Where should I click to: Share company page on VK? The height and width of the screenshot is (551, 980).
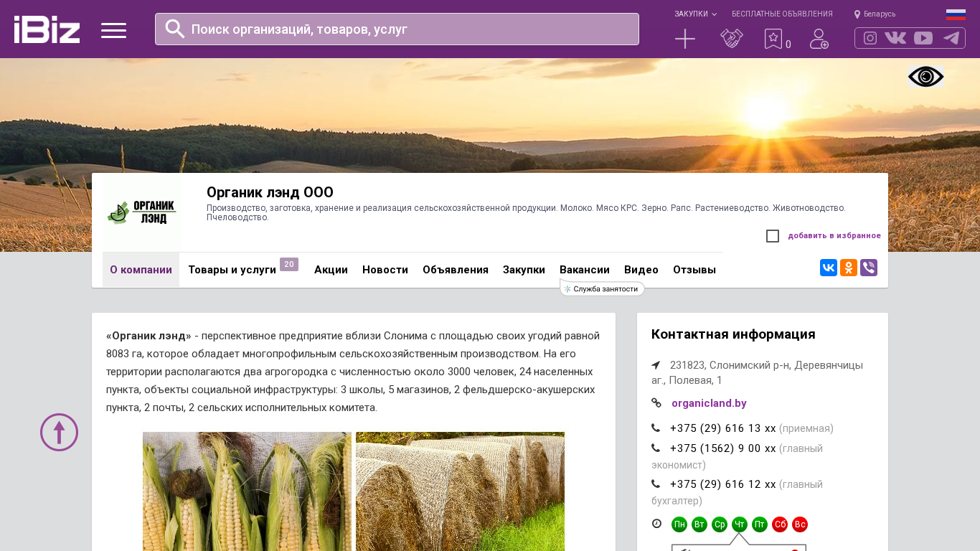click(829, 268)
